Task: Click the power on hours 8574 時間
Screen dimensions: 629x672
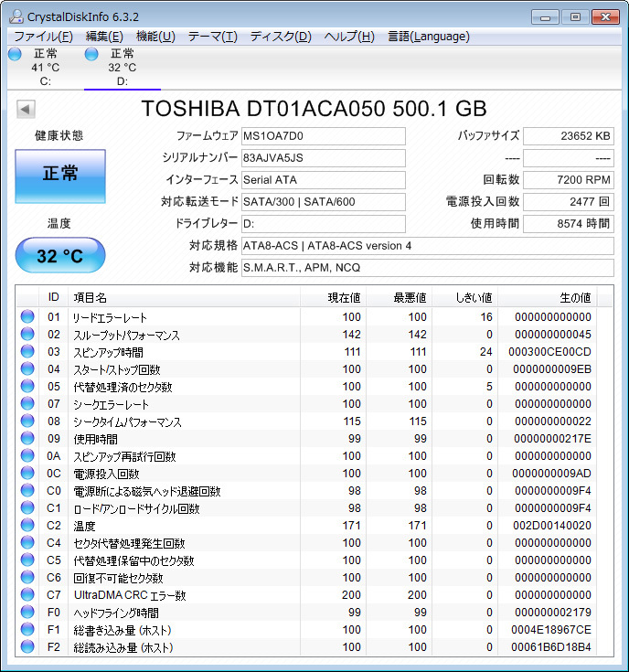Action: pyautogui.click(x=569, y=224)
